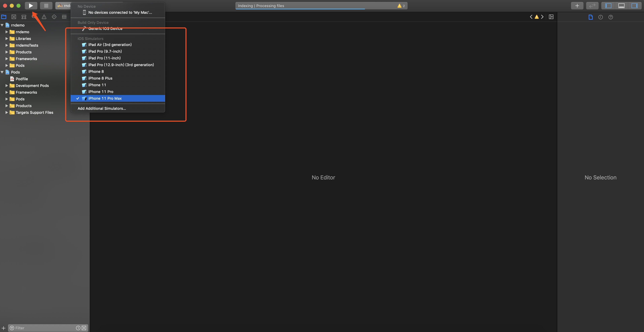Open the Symbol navigator icon
Image resolution: width=644 pixels, height=332 pixels.
pos(24,17)
